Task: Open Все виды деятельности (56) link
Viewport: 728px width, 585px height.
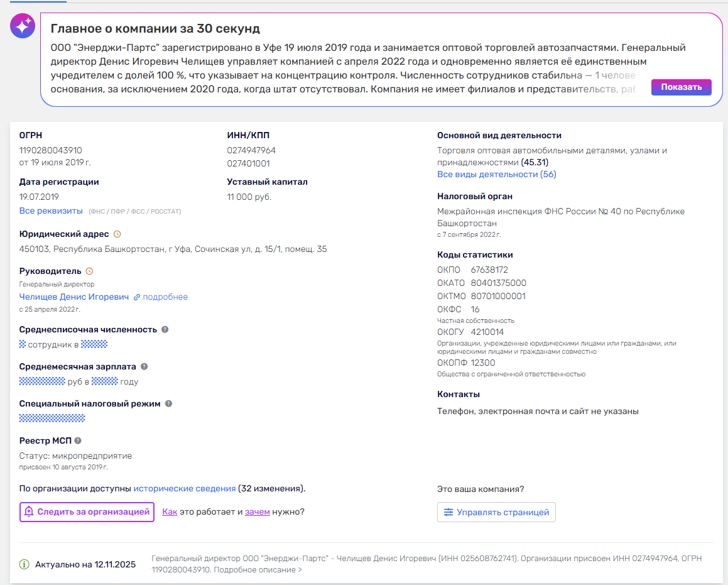Action: (x=497, y=175)
